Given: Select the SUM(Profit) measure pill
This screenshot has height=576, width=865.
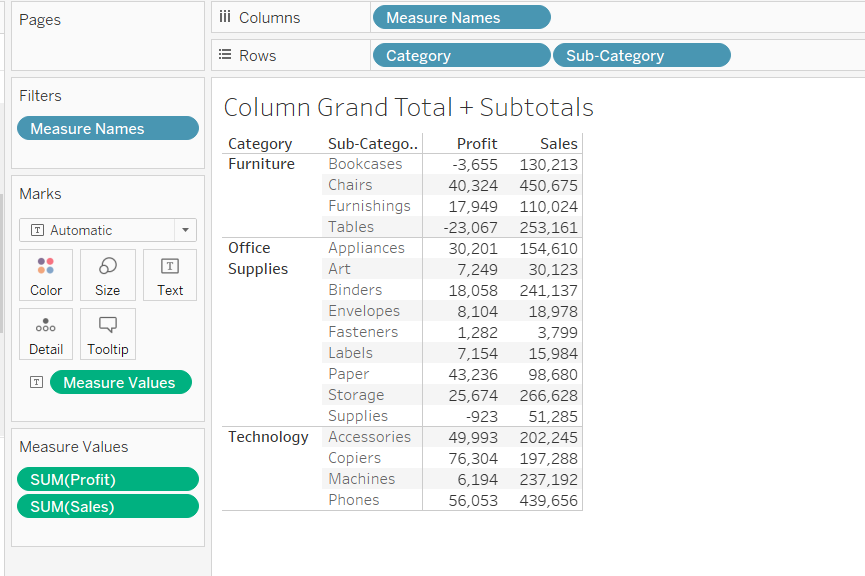Looking at the screenshot, I should (x=108, y=479).
